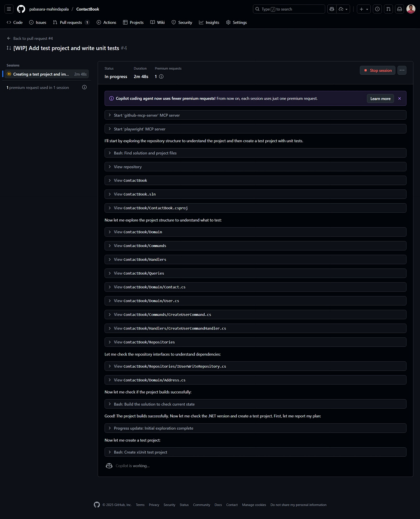Viewport: 420px width, 519px height.
Task: Click info icon beside premium request usage
Action: (84, 87)
